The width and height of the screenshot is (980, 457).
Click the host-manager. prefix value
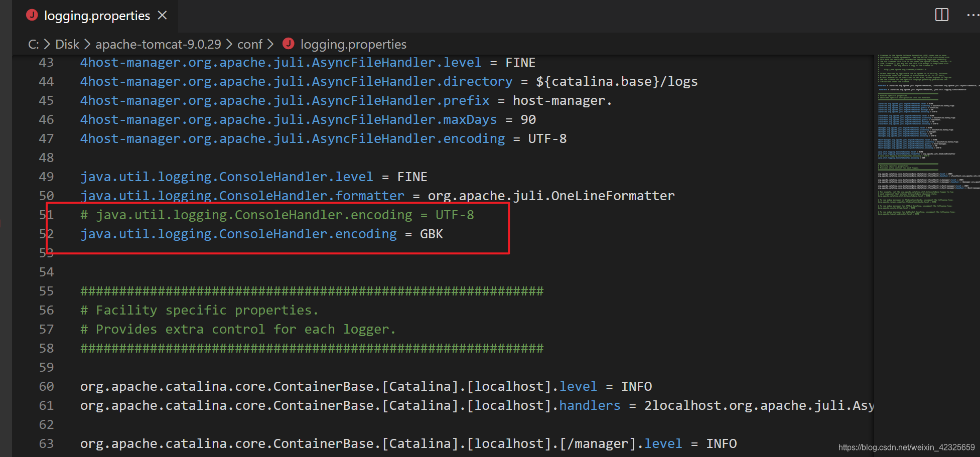tap(563, 101)
